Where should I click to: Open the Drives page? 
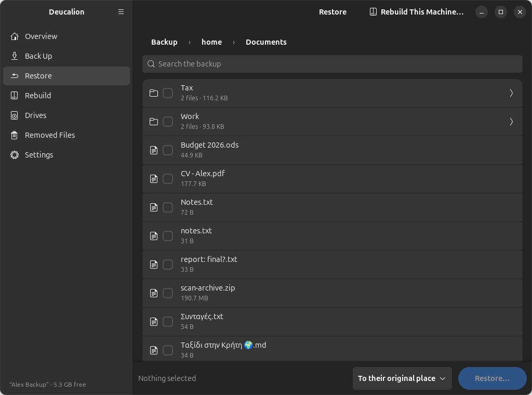(x=66, y=115)
